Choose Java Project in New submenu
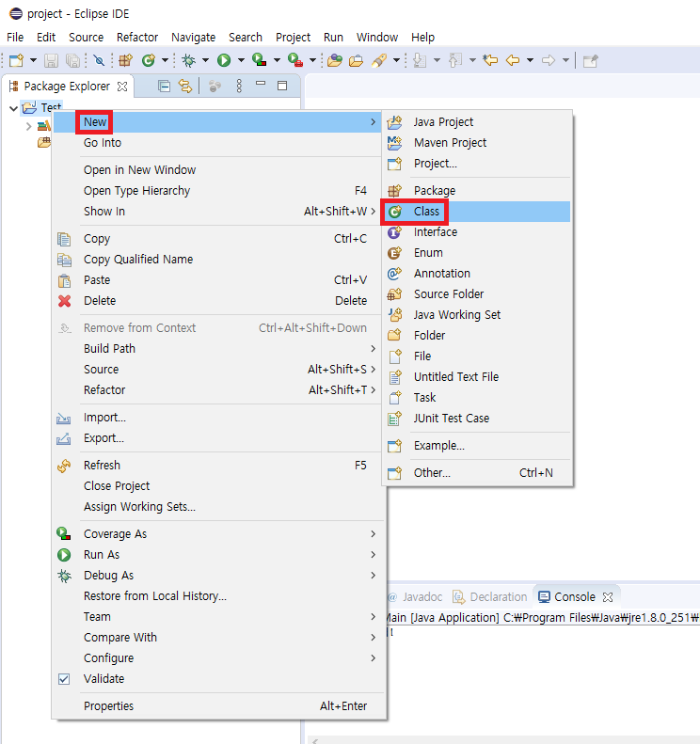This screenshot has width=700, height=744. pyautogui.click(x=476, y=122)
